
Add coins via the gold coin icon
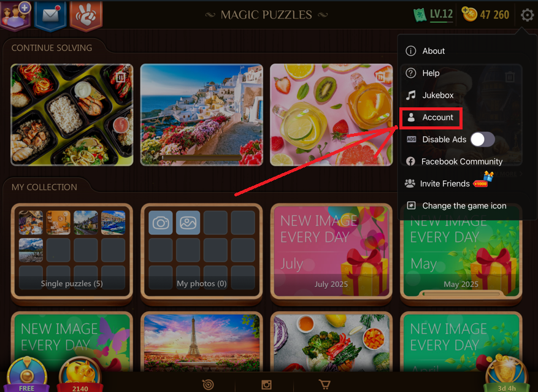point(469,14)
